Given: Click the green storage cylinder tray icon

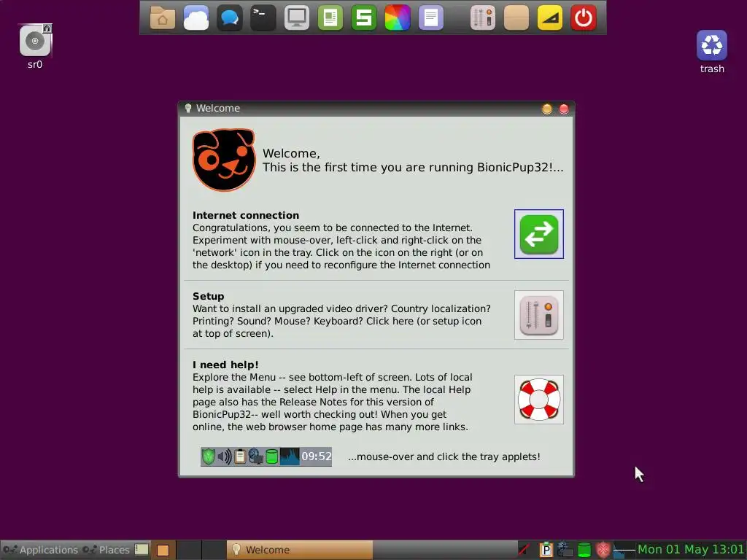Looking at the screenshot, I should [x=584, y=550].
